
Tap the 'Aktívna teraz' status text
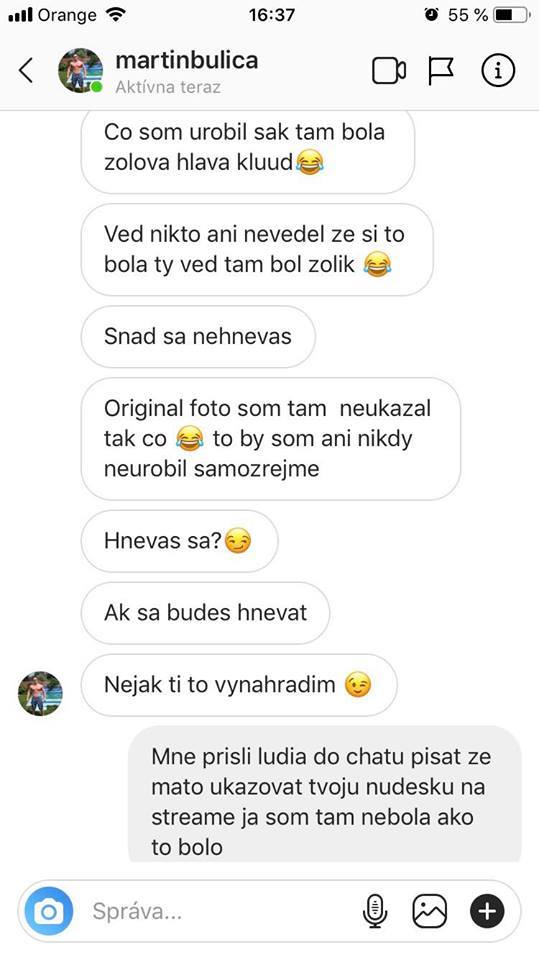tap(168, 87)
